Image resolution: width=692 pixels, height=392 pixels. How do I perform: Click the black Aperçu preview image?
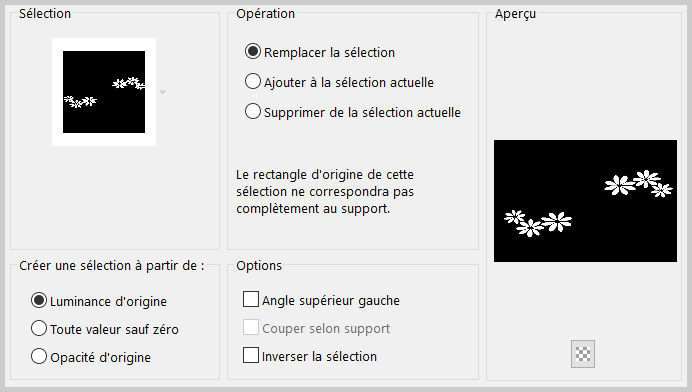[585, 201]
